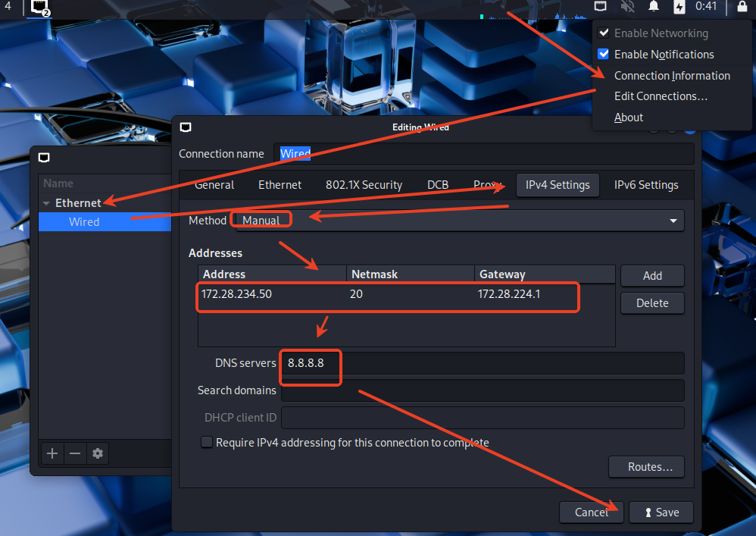Click the lock screen padlock icon

pyautogui.click(x=742, y=7)
